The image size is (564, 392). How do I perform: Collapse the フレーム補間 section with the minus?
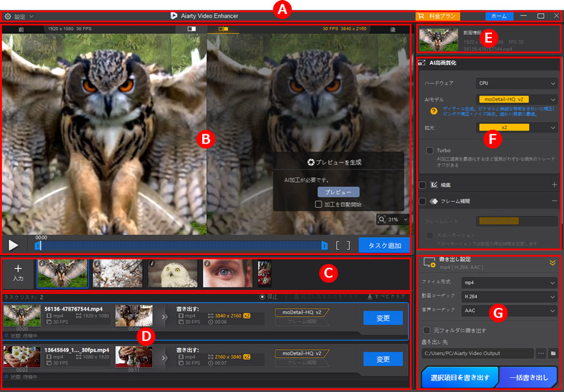554,201
